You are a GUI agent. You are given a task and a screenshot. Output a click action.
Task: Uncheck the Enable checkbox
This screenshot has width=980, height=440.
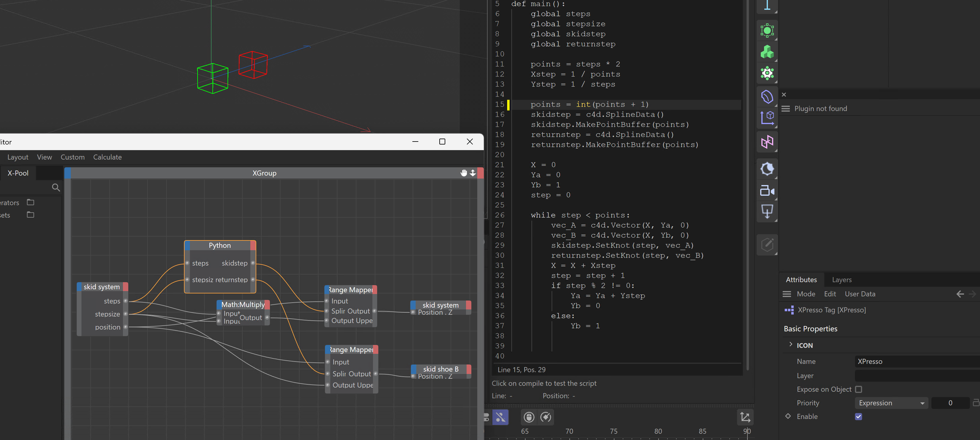pos(858,416)
